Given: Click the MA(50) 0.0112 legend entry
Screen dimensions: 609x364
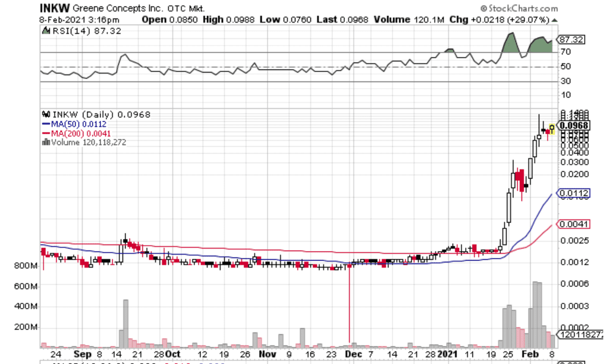Looking at the screenshot, I should click(x=79, y=124).
